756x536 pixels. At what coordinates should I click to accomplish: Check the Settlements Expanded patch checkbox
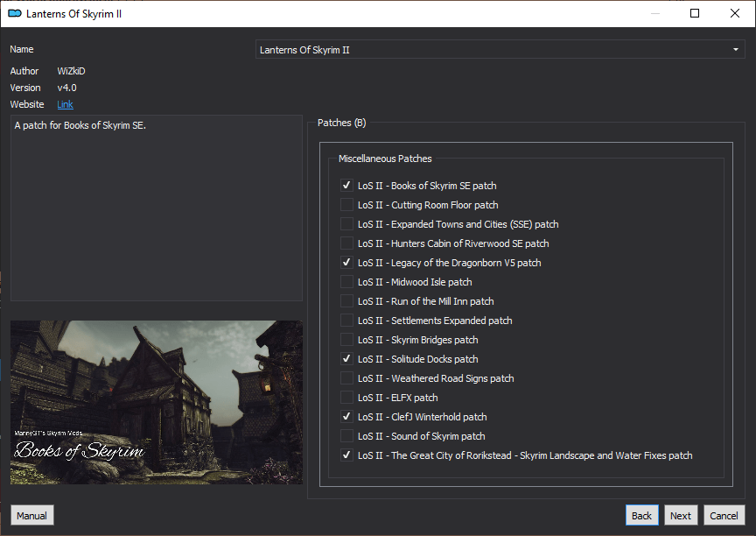tap(346, 321)
